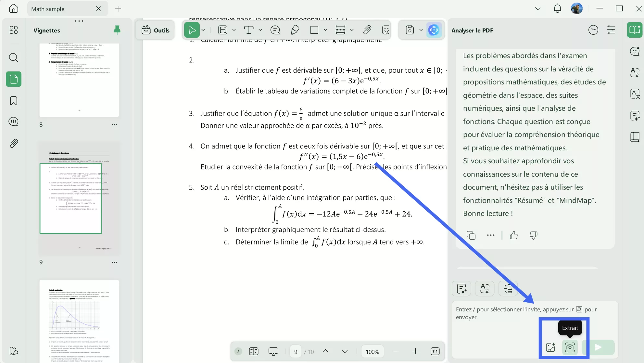
Task: Select the comment annotation tool
Action: (x=275, y=30)
